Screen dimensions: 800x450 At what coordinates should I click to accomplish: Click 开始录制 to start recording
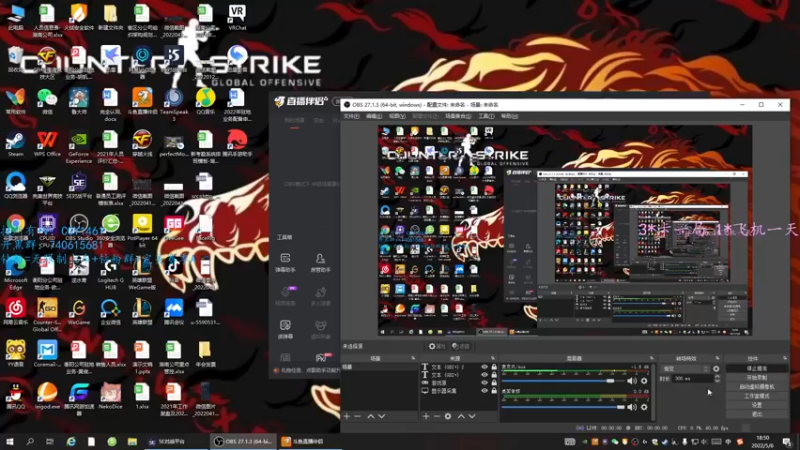tap(756, 378)
